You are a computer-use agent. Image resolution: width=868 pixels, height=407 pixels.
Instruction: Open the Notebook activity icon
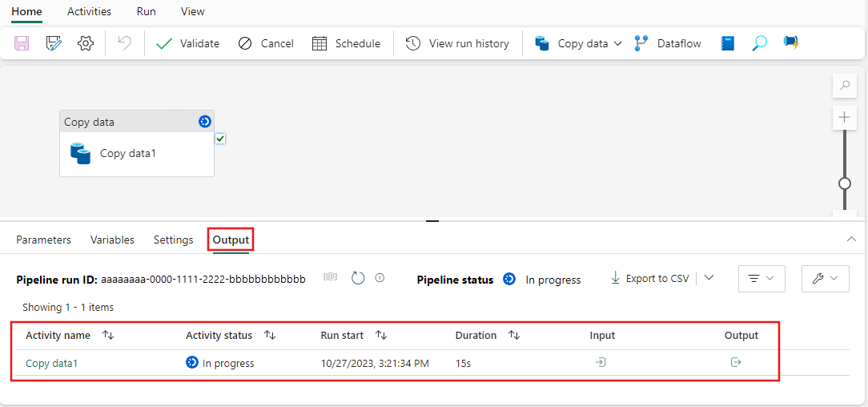click(x=727, y=43)
